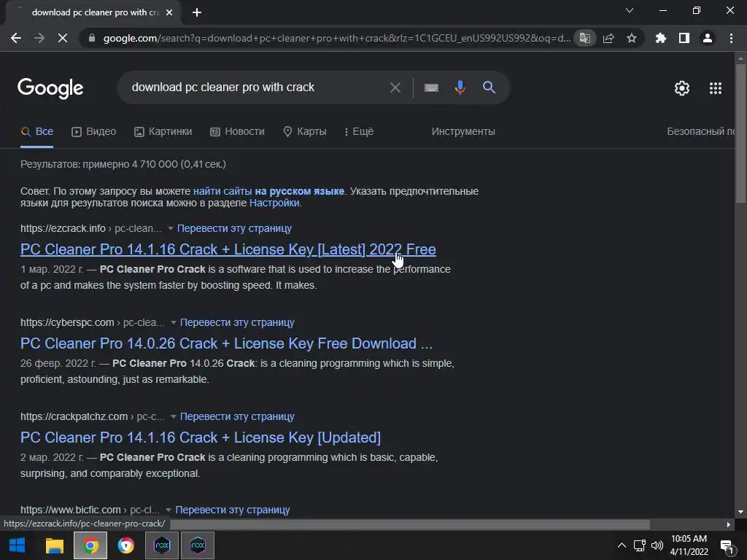Switch to the Новости tab
The width and height of the screenshot is (747, 560).
click(x=237, y=131)
